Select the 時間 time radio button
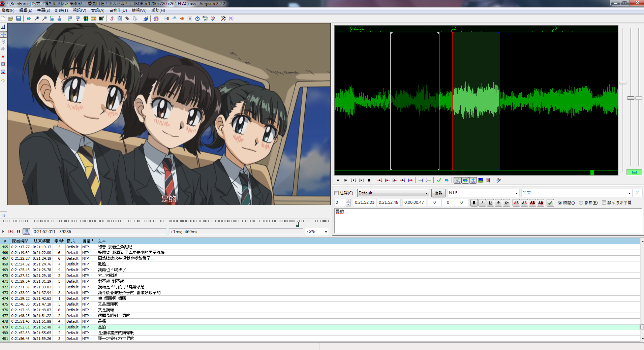644x350 pixels. pyautogui.click(x=560, y=203)
